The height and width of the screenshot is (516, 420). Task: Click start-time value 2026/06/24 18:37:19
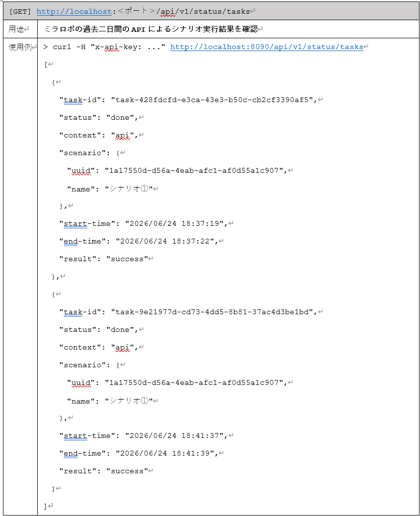174,223
